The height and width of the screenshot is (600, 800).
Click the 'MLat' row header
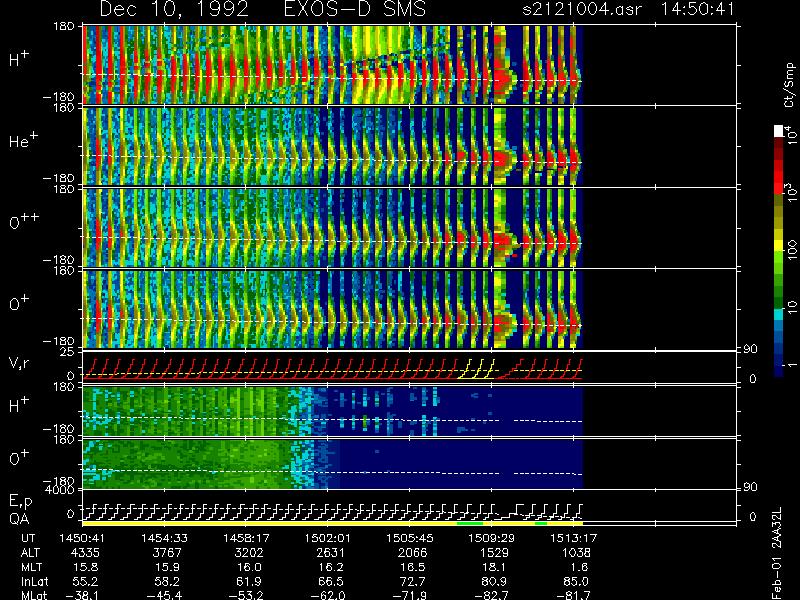pos(34,595)
